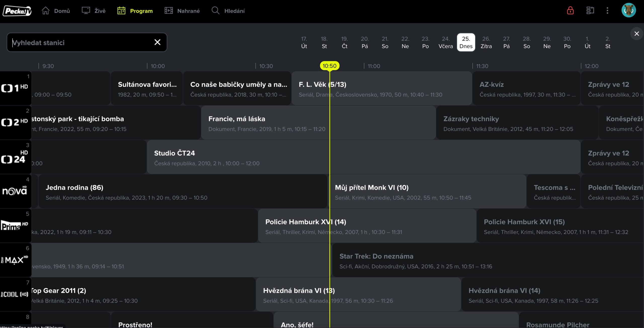Open Zázraky techniky program
Screen dimensions: 644x328
point(517,122)
